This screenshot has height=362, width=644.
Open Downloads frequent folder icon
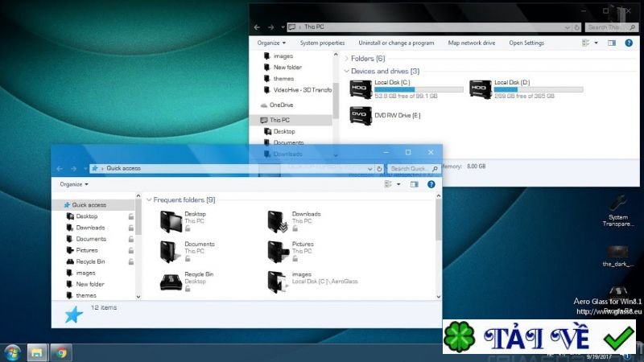[278, 222]
